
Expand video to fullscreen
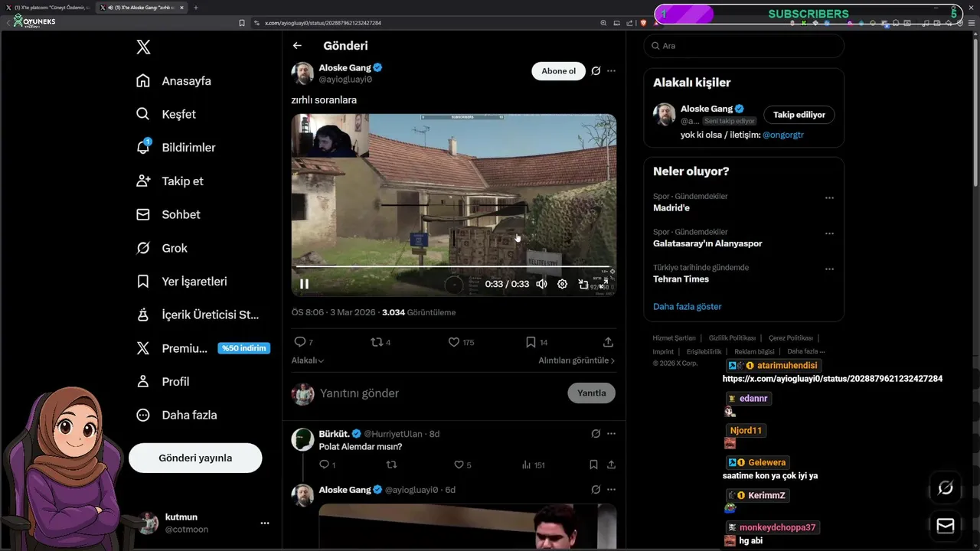click(x=604, y=284)
